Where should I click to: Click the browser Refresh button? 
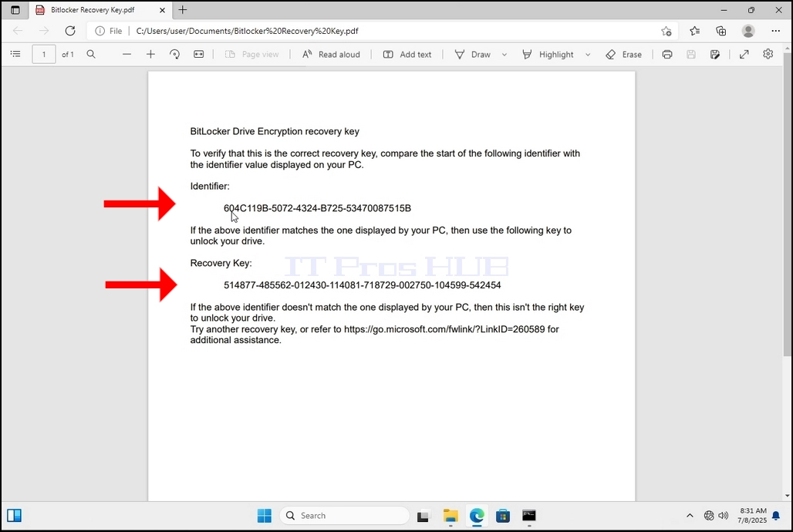pos(70,31)
